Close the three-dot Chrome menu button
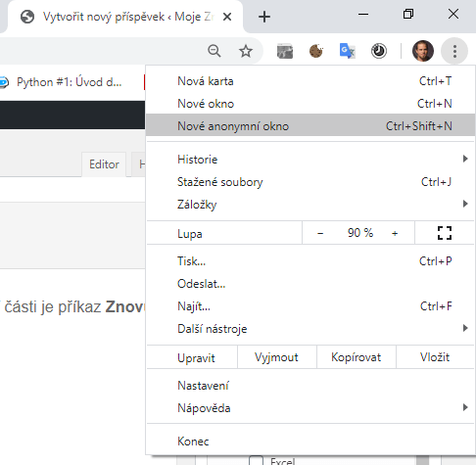Viewport: 476px width, 465px height. tap(454, 51)
